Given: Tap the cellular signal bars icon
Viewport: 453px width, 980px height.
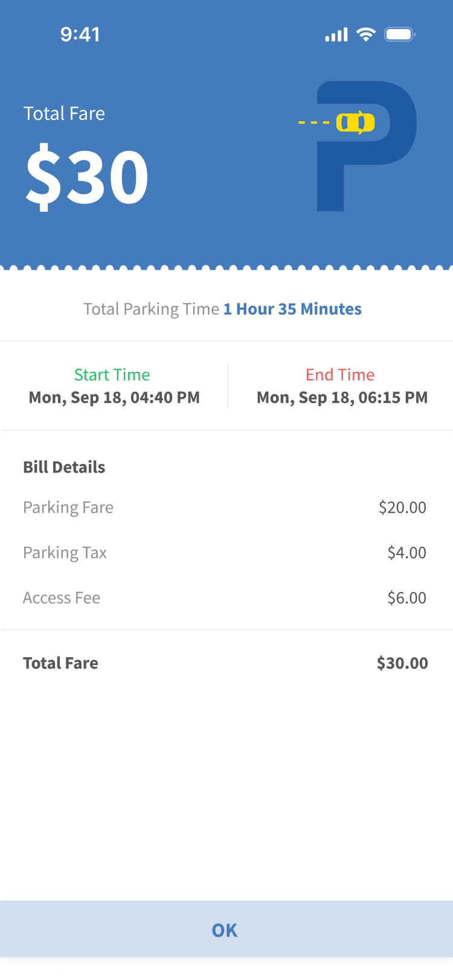Looking at the screenshot, I should (336, 35).
